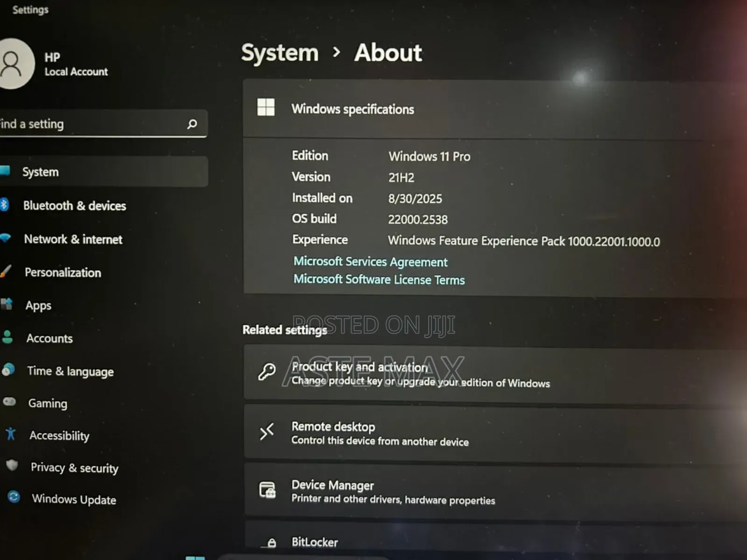Collapse the Windows specifications section
The height and width of the screenshot is (560, 747).
click(x=490, y=109)
